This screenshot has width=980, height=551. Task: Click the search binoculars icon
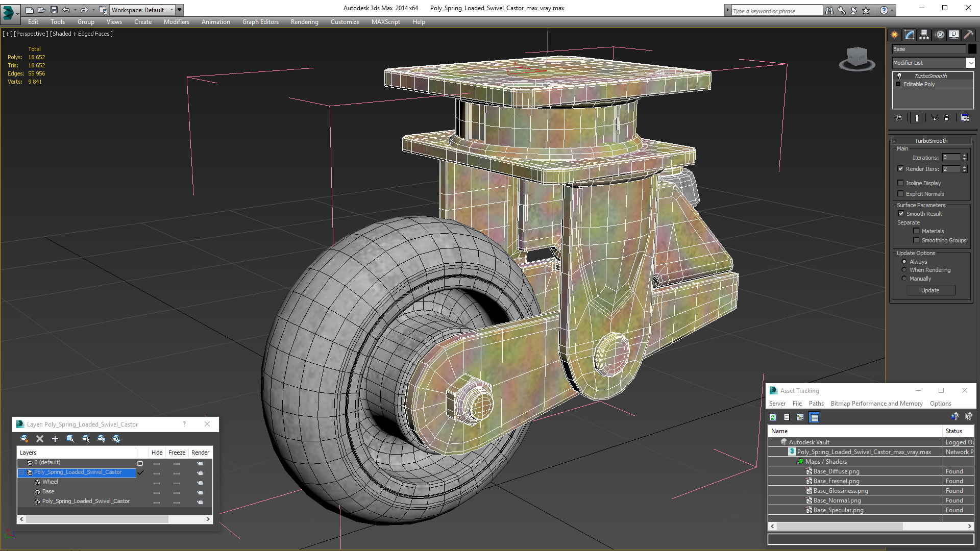[829, 10]
